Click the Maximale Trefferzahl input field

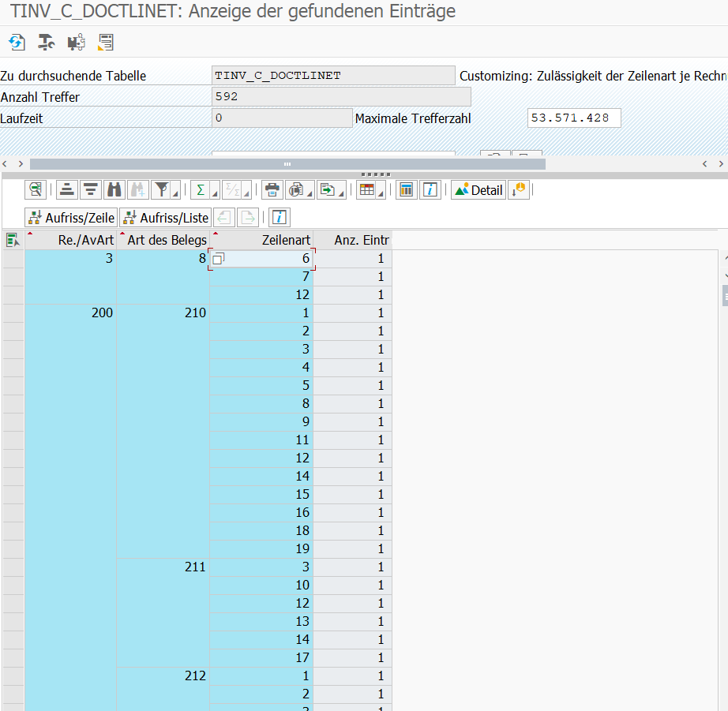[574, 118]
